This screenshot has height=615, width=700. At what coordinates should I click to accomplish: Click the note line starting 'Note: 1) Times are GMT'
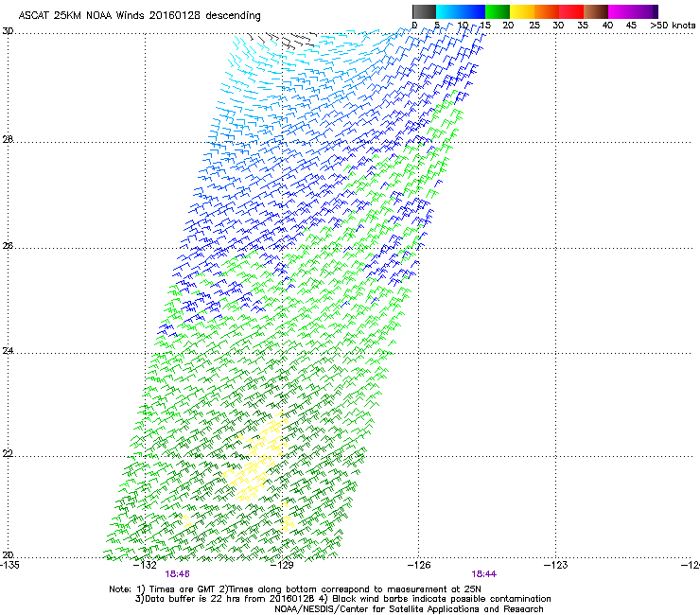pos(295,589)
